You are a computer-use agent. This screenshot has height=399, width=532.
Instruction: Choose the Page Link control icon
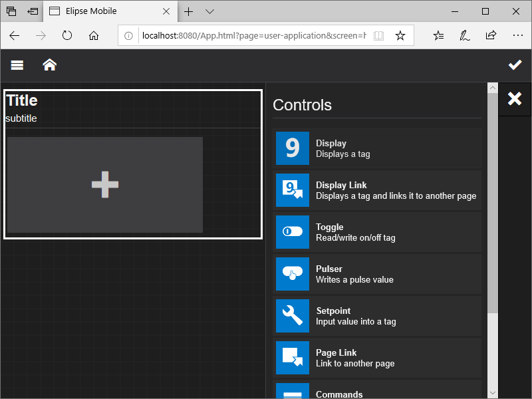pos(293,358)
